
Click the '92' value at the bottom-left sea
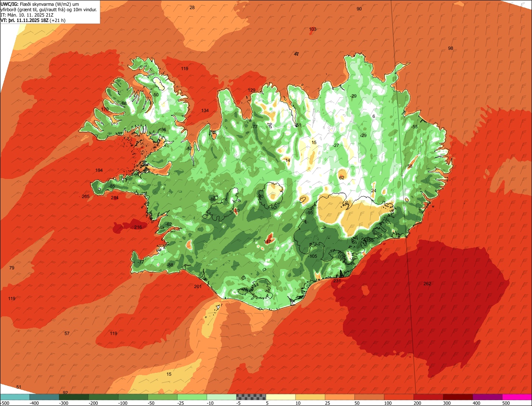(x=65, y=393)
